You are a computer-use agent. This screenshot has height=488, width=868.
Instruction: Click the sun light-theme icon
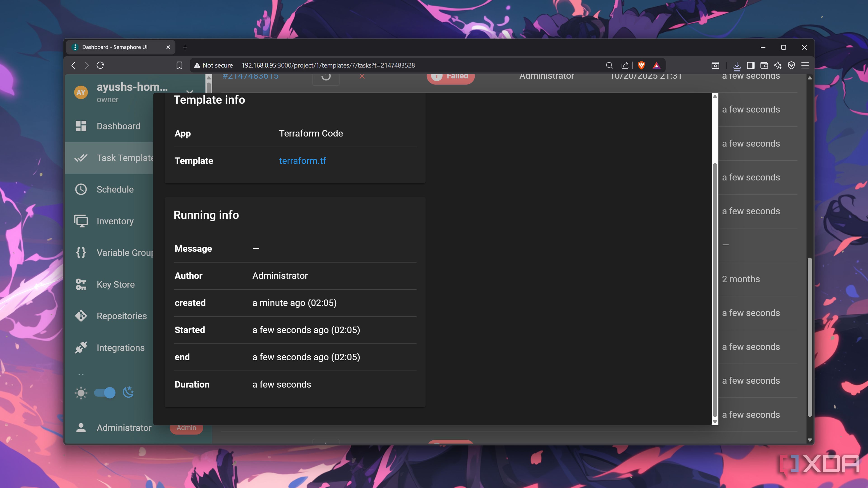(x=81, y=393)
